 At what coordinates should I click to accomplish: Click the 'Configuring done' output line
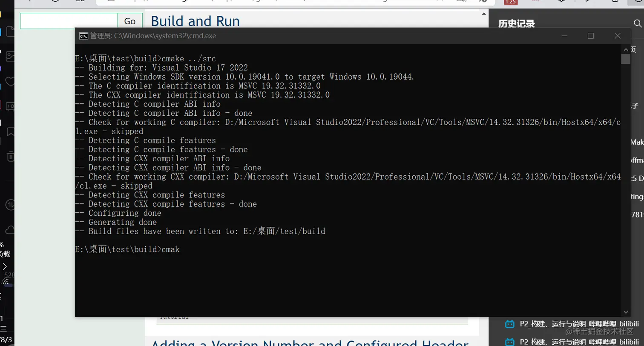[x=118, y=213]
